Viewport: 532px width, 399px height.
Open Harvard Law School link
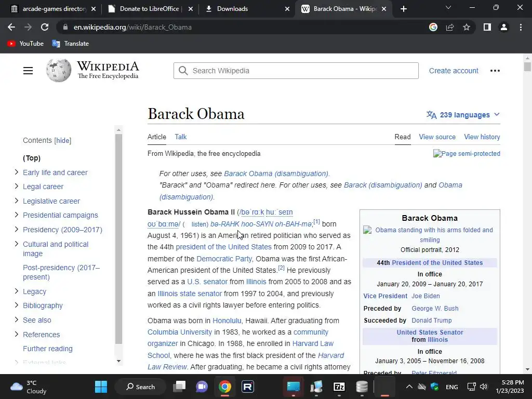point(241,350)
